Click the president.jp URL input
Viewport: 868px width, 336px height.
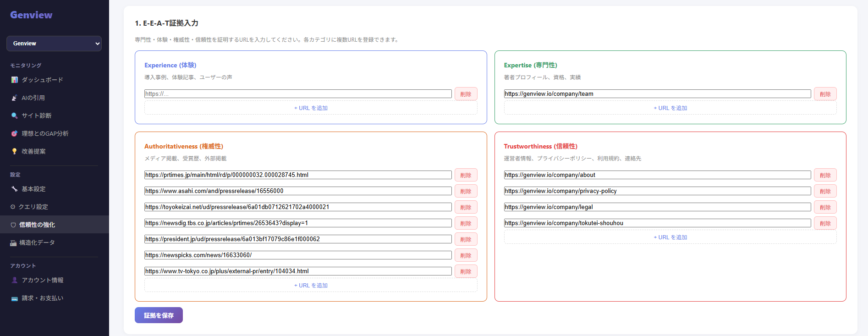tap(298, 239)
